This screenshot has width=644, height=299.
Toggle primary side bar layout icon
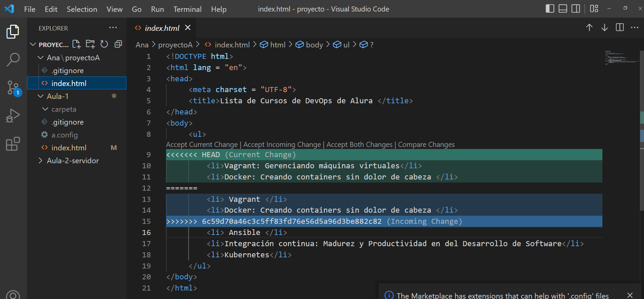coord(550,8)
